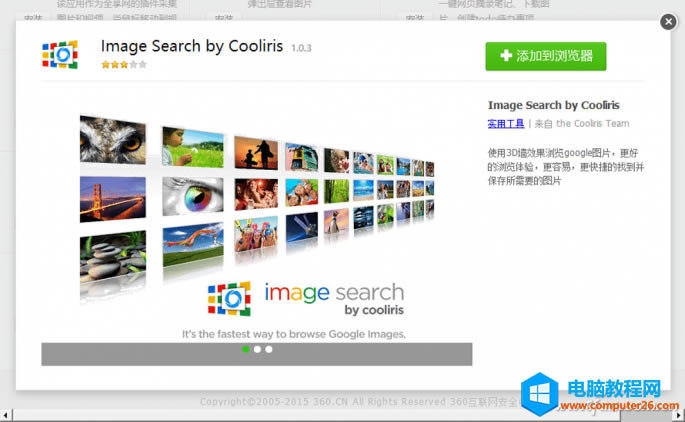The height and width of the screenshot is (422, 685).
Task: Click the fastest way to browse tagline
Action: pyautogui.click(x=294, y=334)
